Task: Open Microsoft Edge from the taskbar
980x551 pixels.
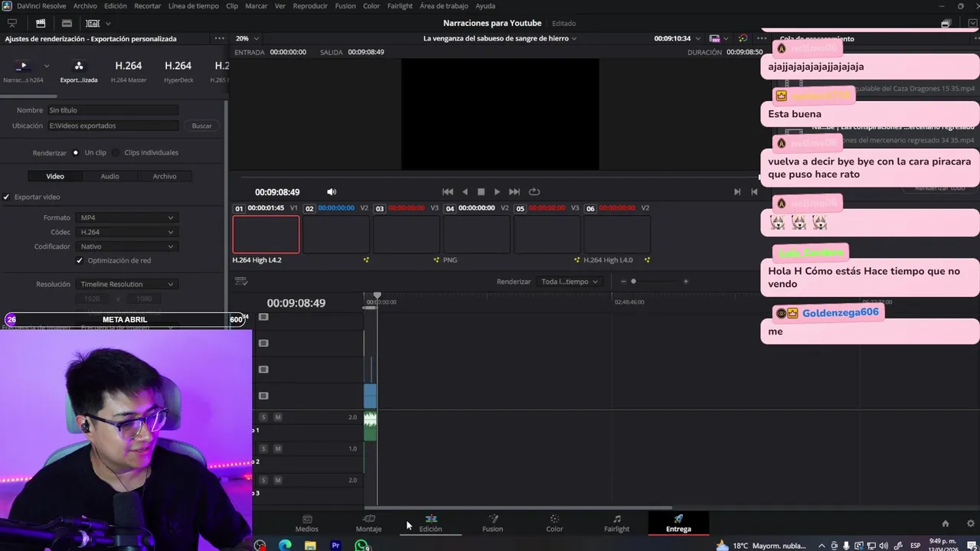Action: coord(285,545)
